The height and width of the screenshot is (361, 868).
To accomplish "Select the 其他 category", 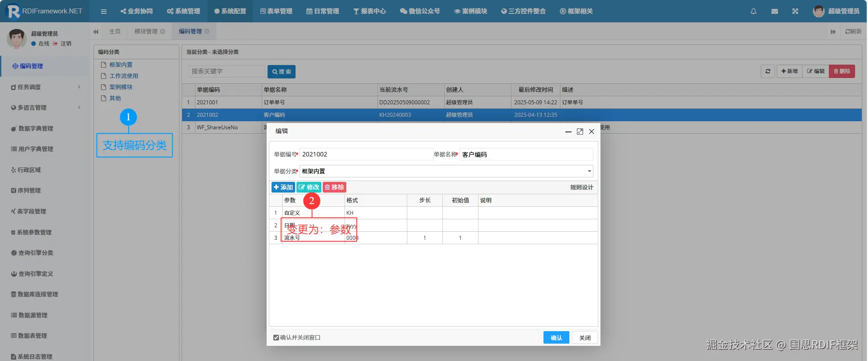I will pos(115,98).
